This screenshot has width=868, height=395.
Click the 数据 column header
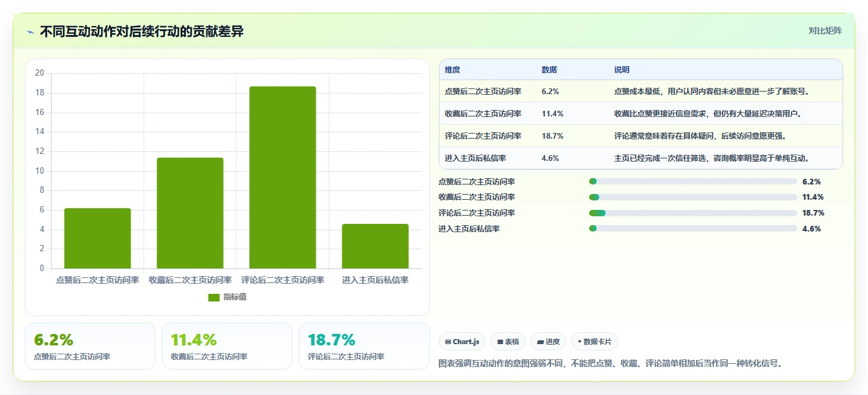click(549, 70)
